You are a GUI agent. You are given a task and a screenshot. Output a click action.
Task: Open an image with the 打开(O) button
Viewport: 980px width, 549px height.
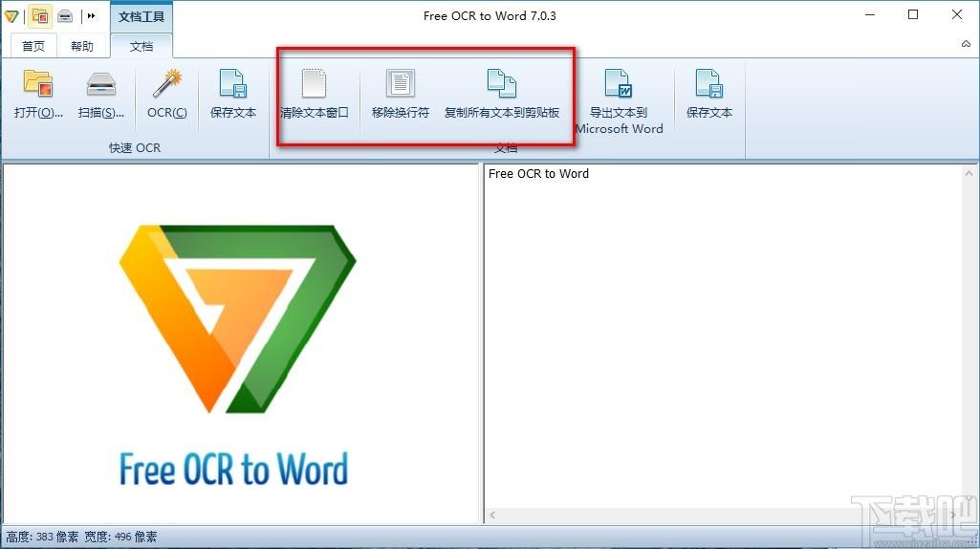(x=38, y=94)
